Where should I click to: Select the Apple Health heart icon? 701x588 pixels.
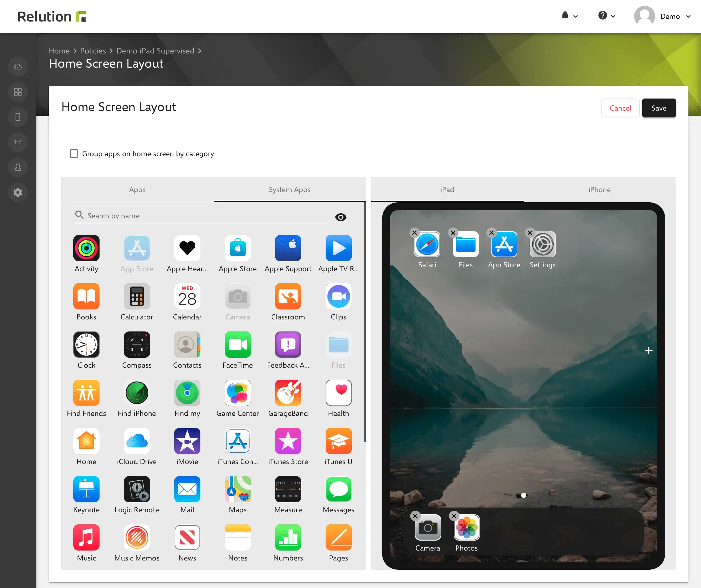(x=187, y=248)
